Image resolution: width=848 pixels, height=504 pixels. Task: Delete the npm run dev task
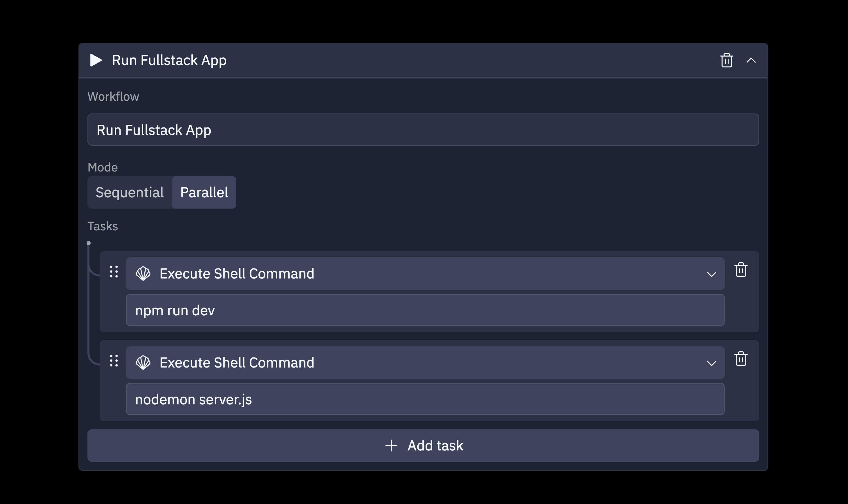pos(741,270)
